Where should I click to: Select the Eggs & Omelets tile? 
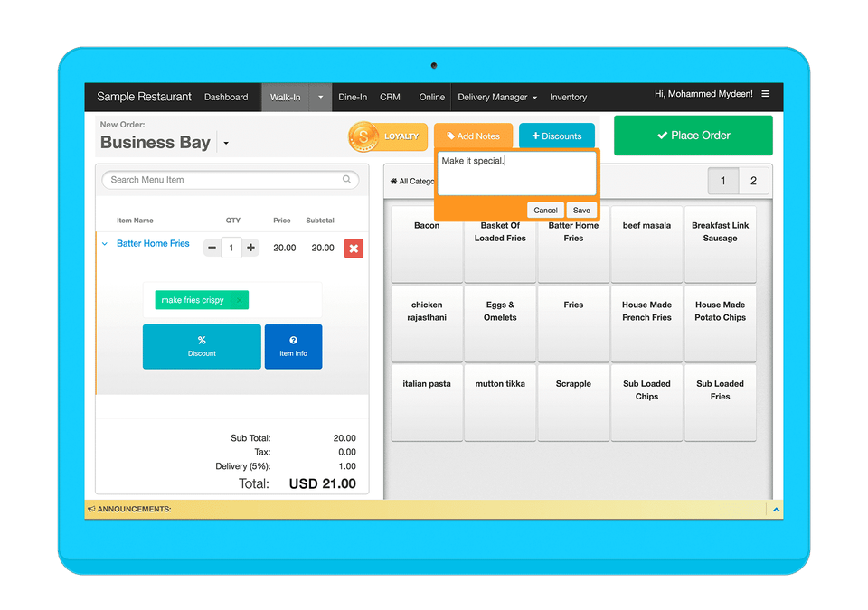500,324
